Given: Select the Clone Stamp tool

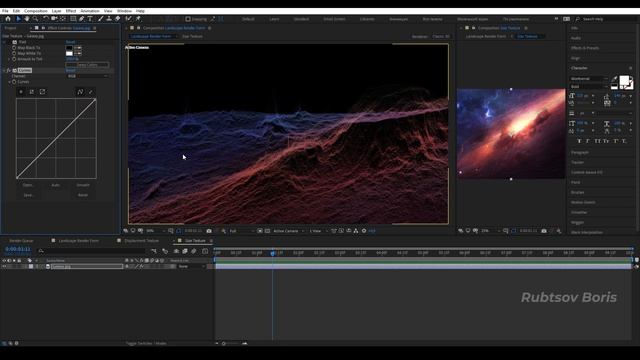Looking at the screenshot, I should [x=109, y=19].
